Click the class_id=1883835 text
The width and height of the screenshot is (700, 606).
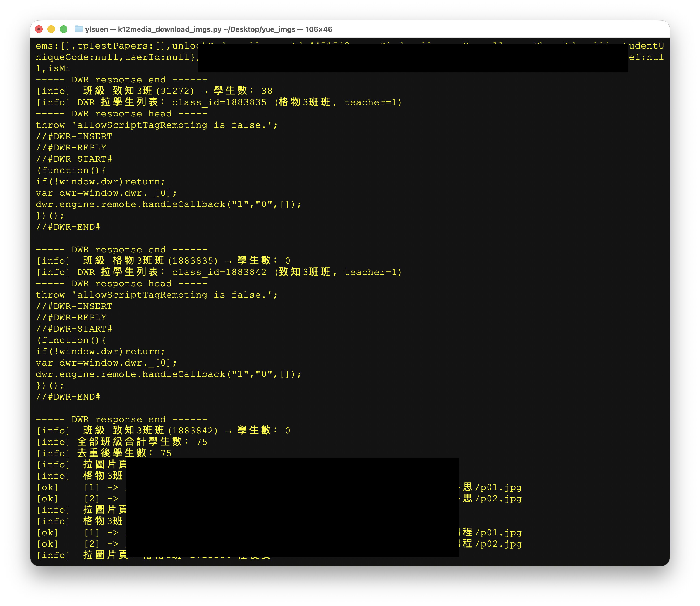(x=219, y=102)
